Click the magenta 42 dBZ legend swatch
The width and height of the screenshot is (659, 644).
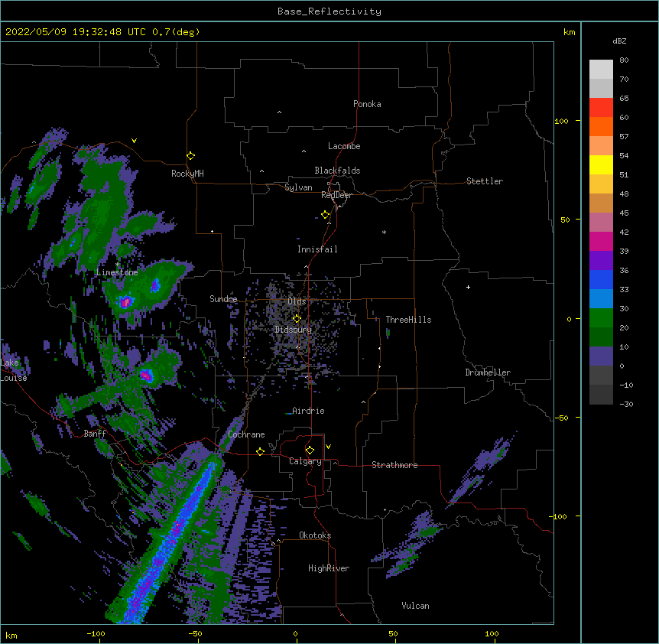(601, 241)
